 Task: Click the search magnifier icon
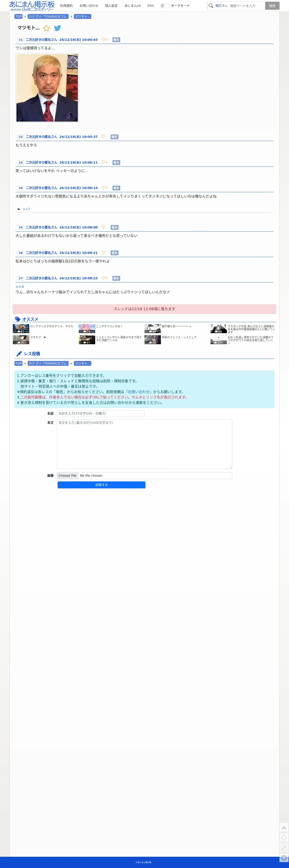click(211, 6)
